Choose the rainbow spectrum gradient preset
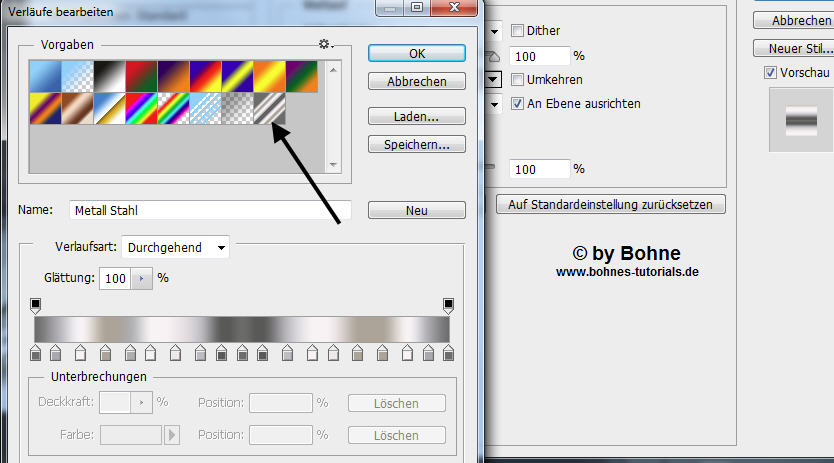The height and width of the screenshot is (463, 834). tap(142, 108)
